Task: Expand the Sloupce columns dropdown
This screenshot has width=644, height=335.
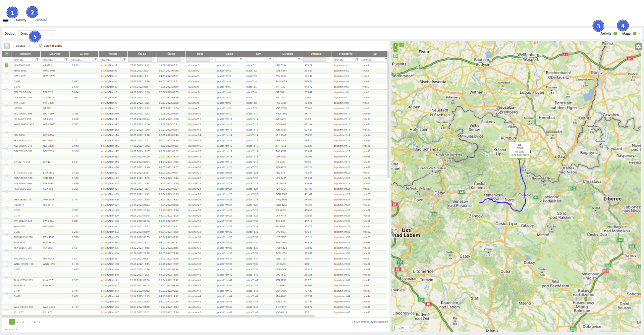Action: tap(23, 46)
